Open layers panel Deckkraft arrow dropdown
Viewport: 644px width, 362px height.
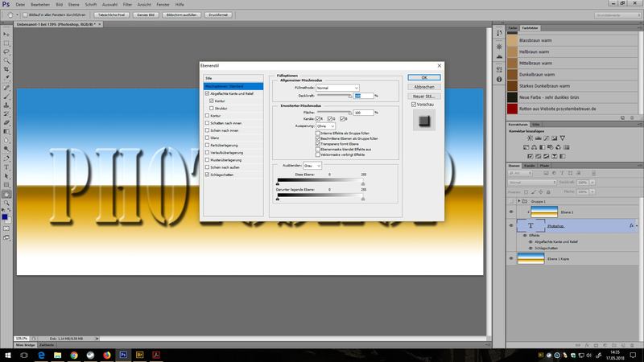[592, 183]
